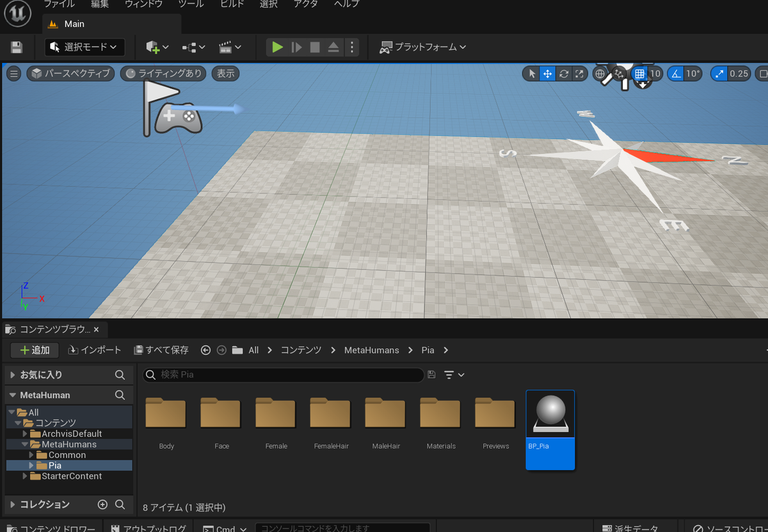768x532 pixels.
Task: Expand the StarterContent folder tree arrow
Action: [26, 476]
